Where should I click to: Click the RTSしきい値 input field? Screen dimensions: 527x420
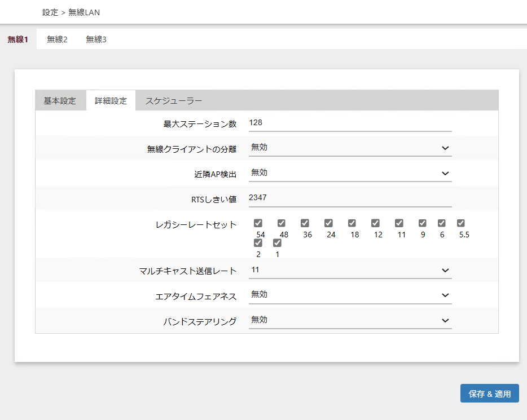point(350,198)
